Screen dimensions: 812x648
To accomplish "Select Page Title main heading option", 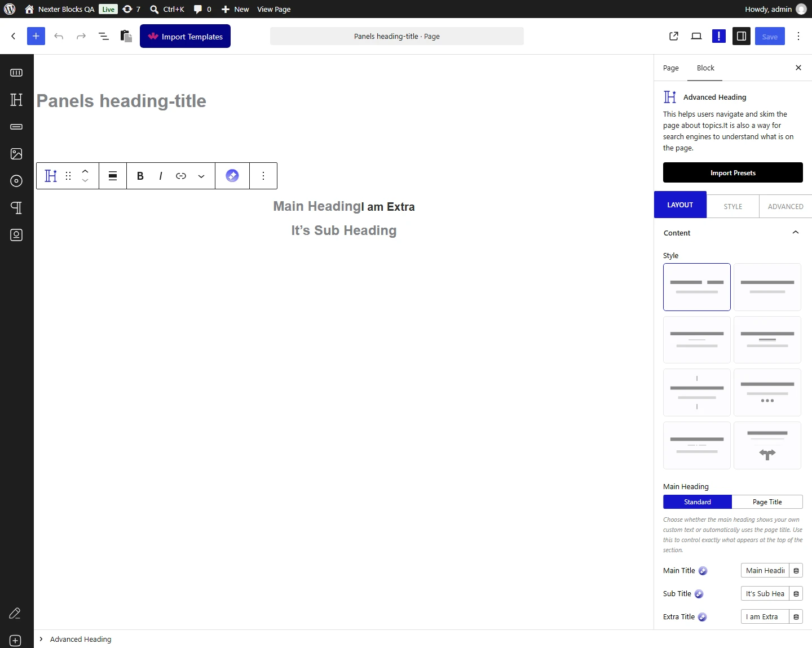I will click(x=767, y=502).
